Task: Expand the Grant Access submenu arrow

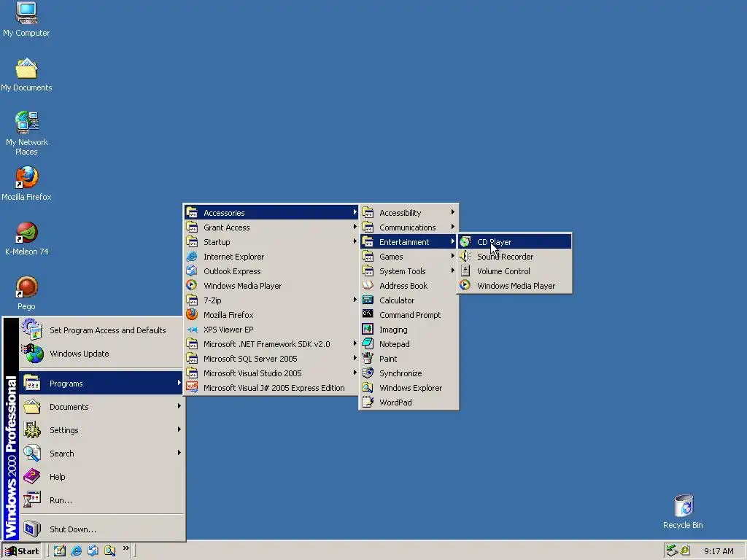Action: (355, 227)
